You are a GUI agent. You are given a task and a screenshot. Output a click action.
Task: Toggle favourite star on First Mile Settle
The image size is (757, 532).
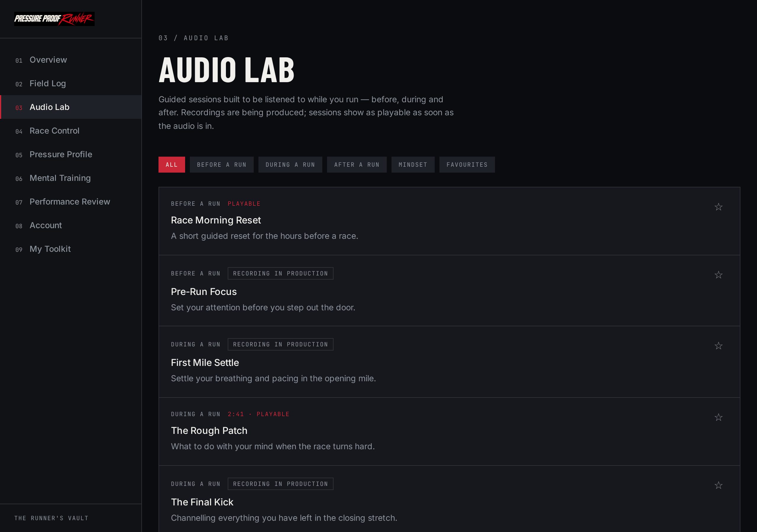[x=719, y=346]
